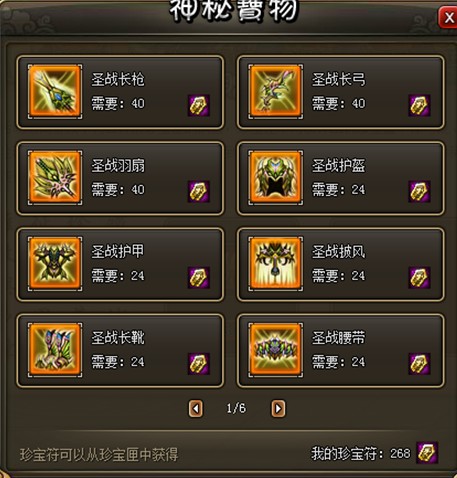
Task: Select the 圣战腰带 belt icon
Action: pyautogui.click(x=276, y=350)
